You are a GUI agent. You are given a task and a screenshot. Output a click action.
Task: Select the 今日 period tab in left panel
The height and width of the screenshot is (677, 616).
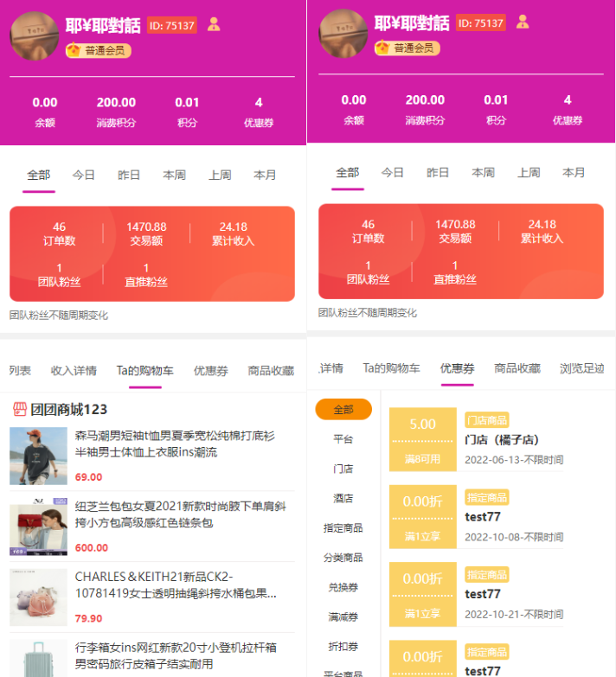(x=83, y=175)
